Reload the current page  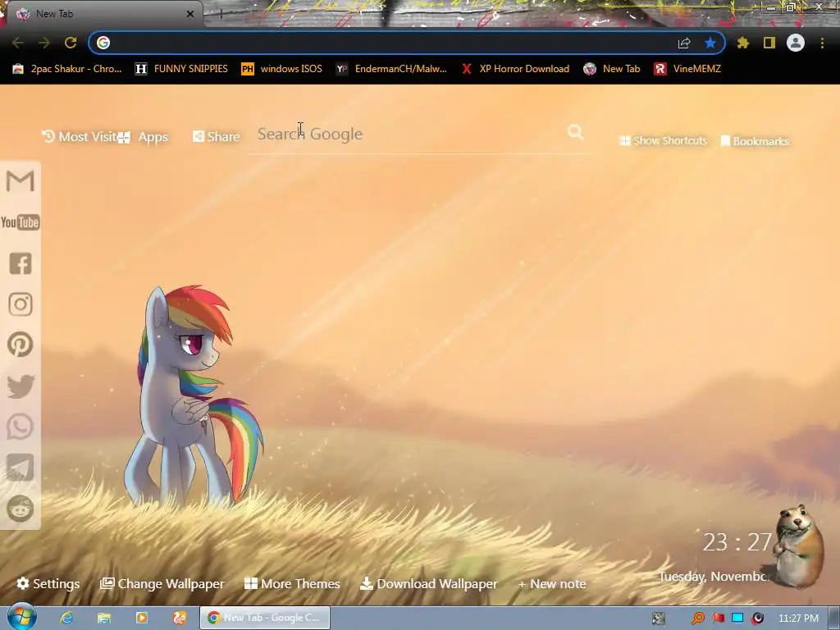tap(71, 43)
